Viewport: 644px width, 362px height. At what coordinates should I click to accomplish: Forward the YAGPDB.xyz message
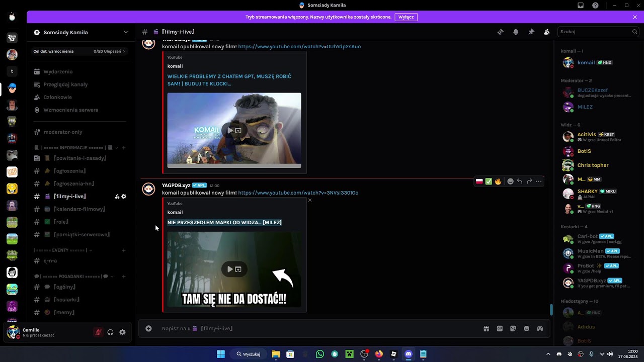(x=529, y=182)
